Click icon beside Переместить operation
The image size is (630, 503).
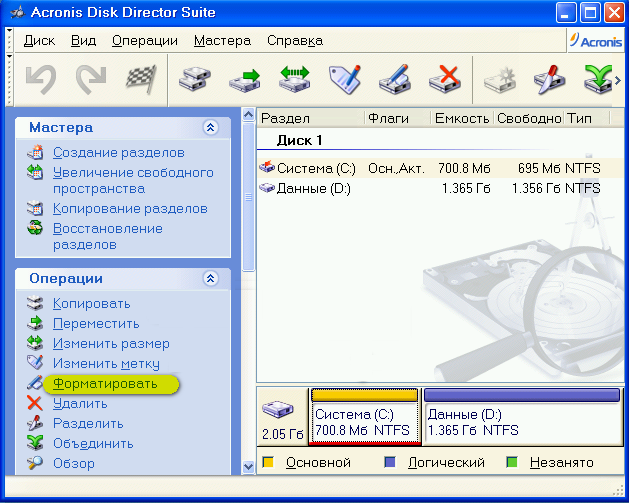35,323
